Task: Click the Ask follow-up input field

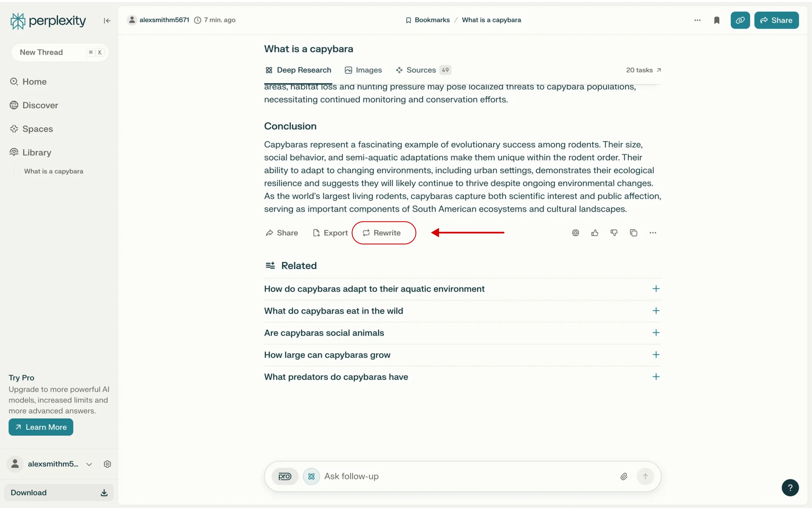Action: coord(403,476)
